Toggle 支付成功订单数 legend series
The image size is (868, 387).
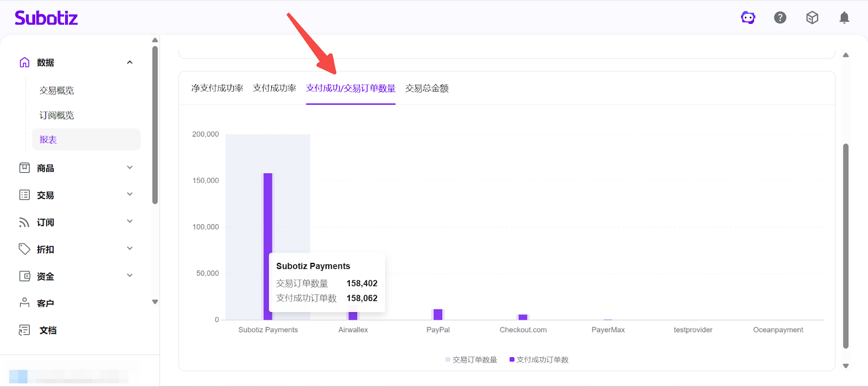[x=539, y=360]
